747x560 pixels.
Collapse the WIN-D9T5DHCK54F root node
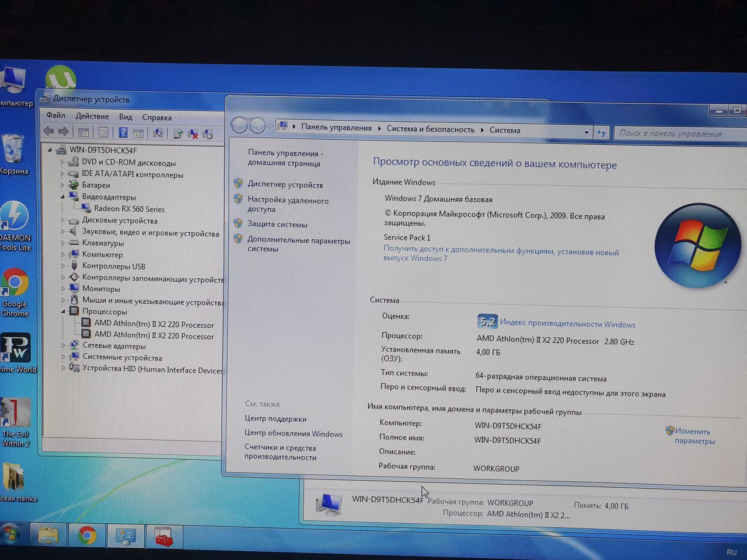pyautogui.click(x=50, y=150)
